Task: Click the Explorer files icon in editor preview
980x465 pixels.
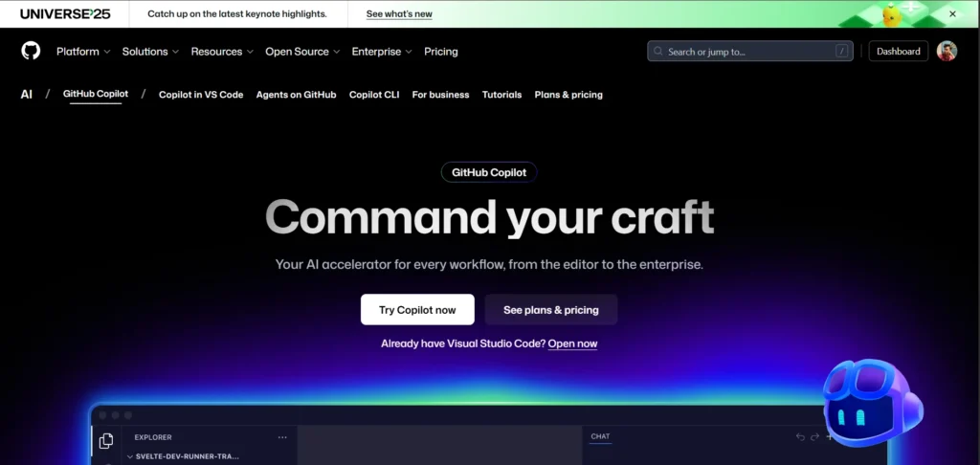Action: click(106, 441)
